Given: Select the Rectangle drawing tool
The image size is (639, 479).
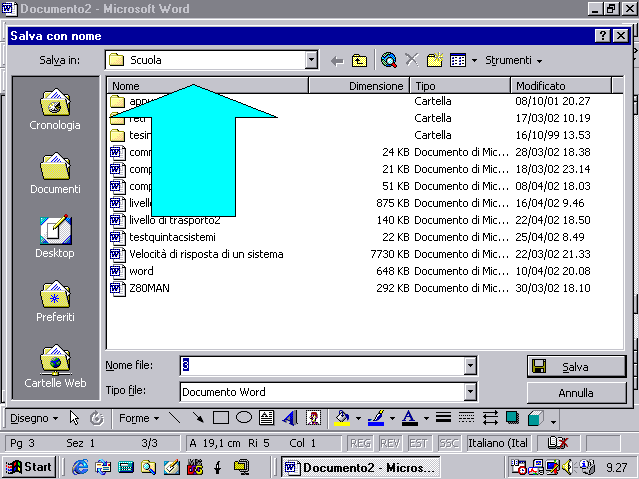Looking at the screenshot, I should tap(221, 418).
